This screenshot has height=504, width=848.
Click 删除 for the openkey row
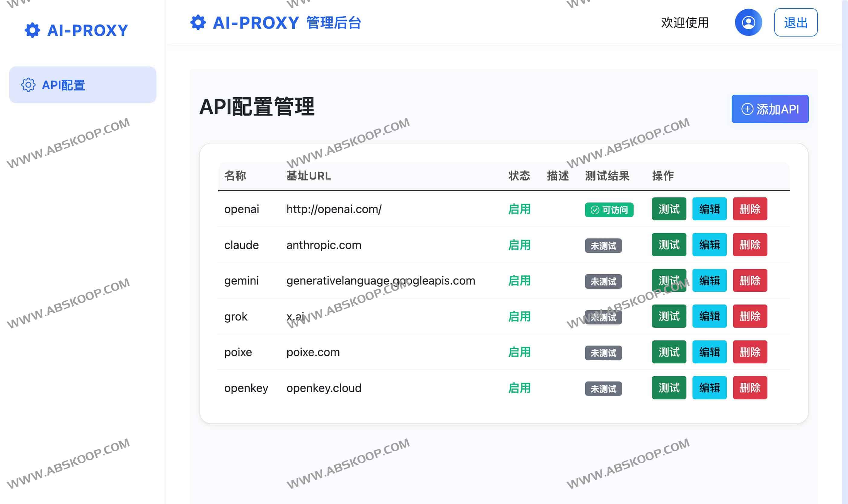pos(750,388)
